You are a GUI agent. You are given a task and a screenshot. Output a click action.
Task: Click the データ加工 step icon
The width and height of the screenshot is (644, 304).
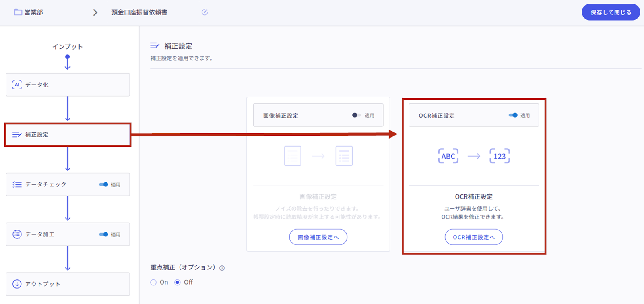coord(17,234)
